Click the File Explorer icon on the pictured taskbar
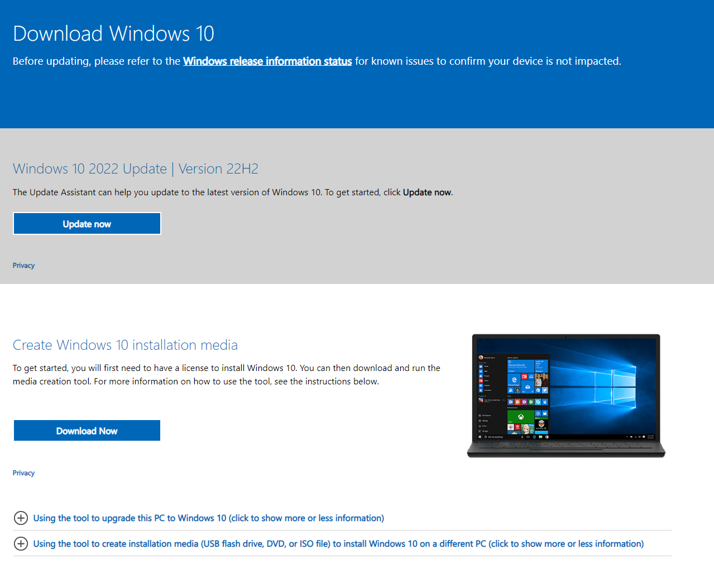 [x=540, y=437]
